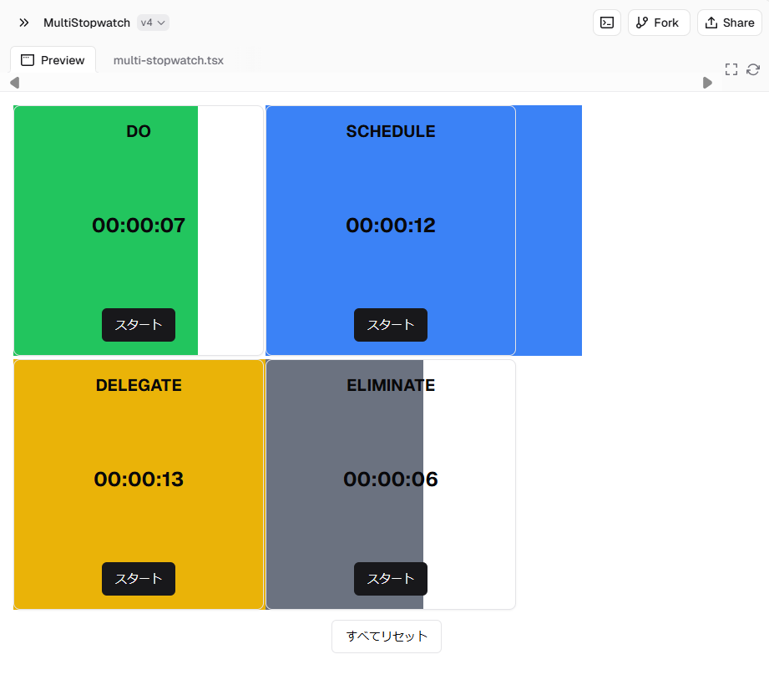Open the console terminal icon button
Screen dimensions: 769x700
point(607,23)
